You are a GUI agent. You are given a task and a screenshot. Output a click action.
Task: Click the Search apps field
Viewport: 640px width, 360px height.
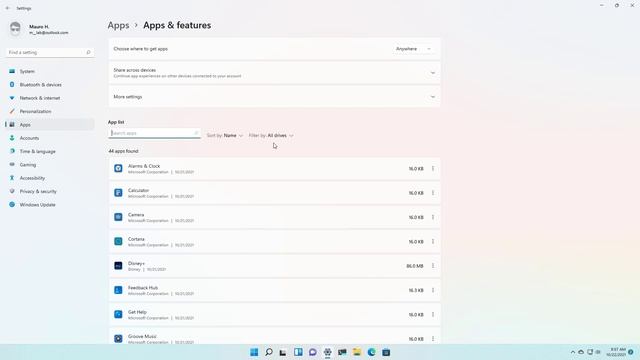pyautogui.click(x=154, y=133)
